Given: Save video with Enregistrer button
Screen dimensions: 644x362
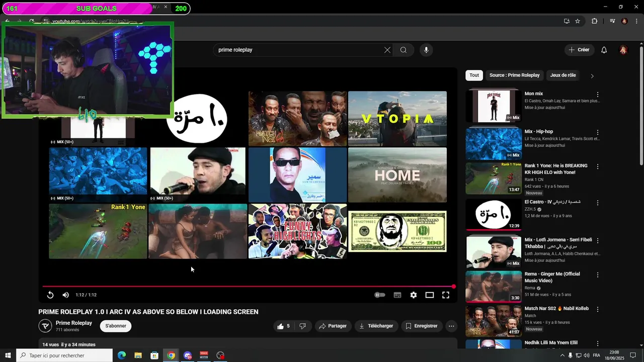Looking at the screenshot, I should click(x=422, y=326).
